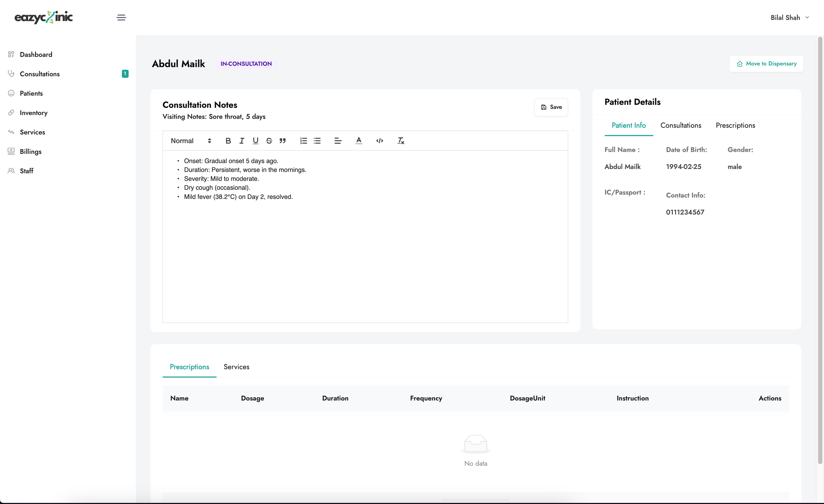Click inside the consultation notes text area
Screen dimensions: 824x504
365,254
